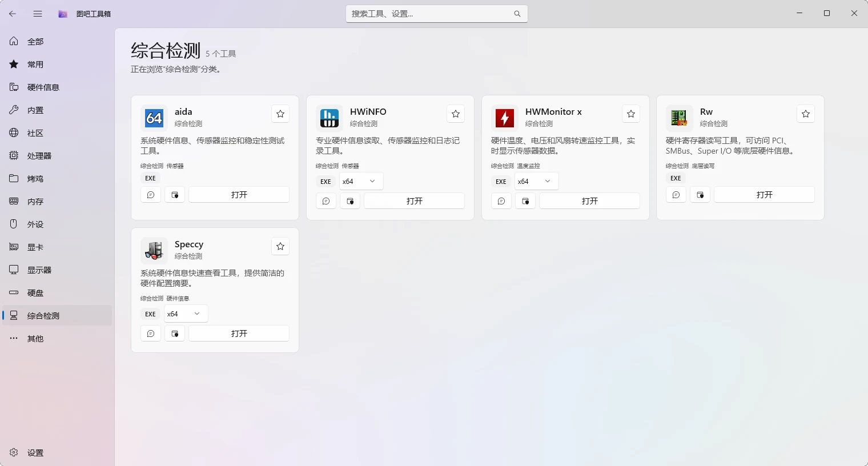Viewport: 868px width, 466px height.
Task: Switch to the 烤鸡 category
Action: pos(57,178)
